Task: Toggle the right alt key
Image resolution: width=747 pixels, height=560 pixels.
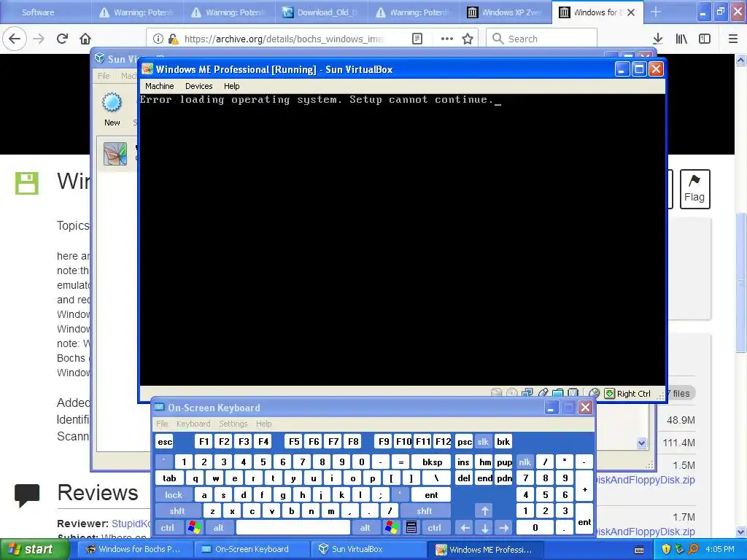Action: point(365,527)
